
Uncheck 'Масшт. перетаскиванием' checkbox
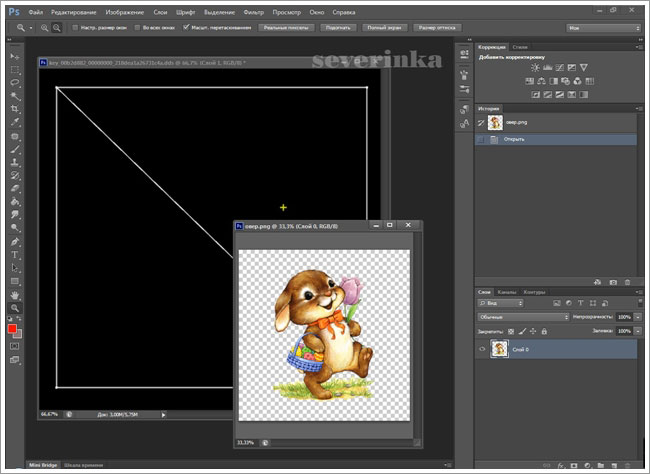(188, 28)
